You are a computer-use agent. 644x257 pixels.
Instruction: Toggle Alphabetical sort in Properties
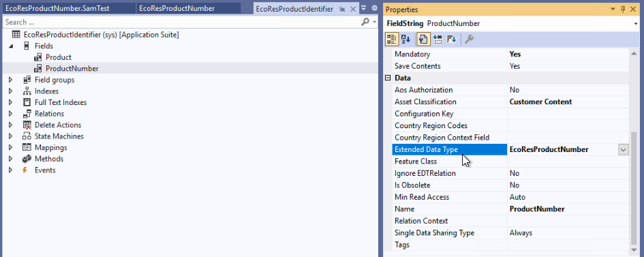(405, 39)
